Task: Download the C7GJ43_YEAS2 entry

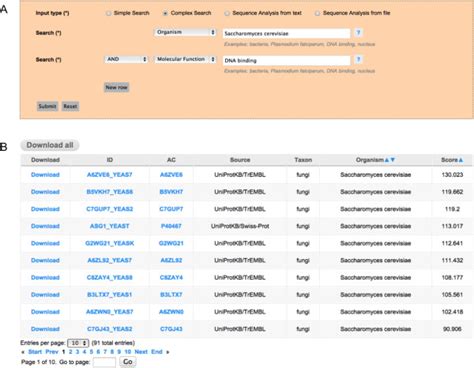Action: tap(45, 329)
